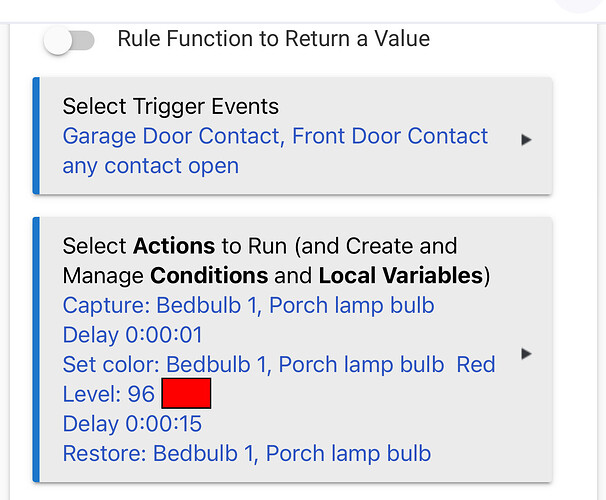Click Garage Door Contact, Front Door Contact link

(275, 136)
